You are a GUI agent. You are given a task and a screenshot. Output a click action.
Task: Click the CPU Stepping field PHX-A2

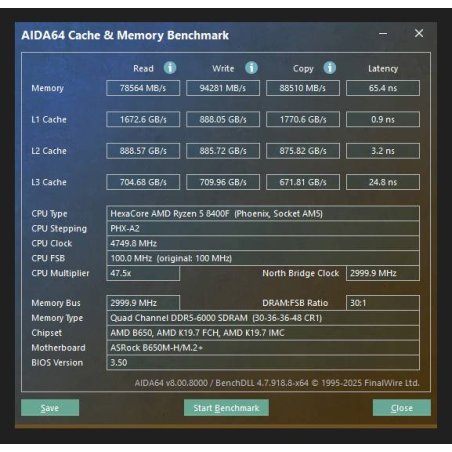click(x=263, y=228)
